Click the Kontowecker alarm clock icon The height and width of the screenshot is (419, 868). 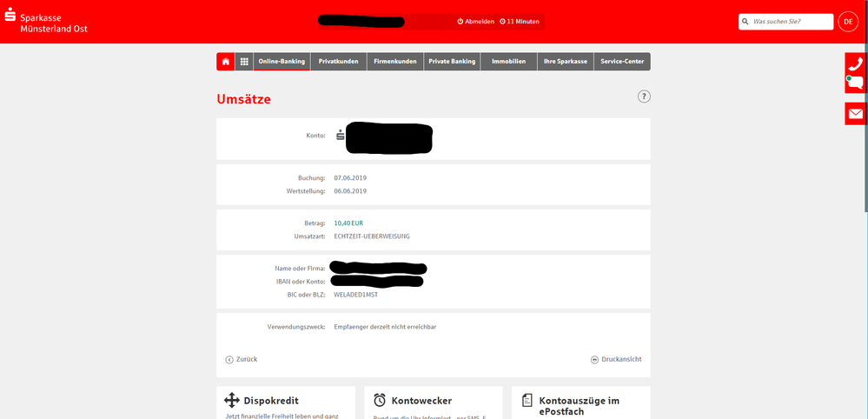[380, 400]
